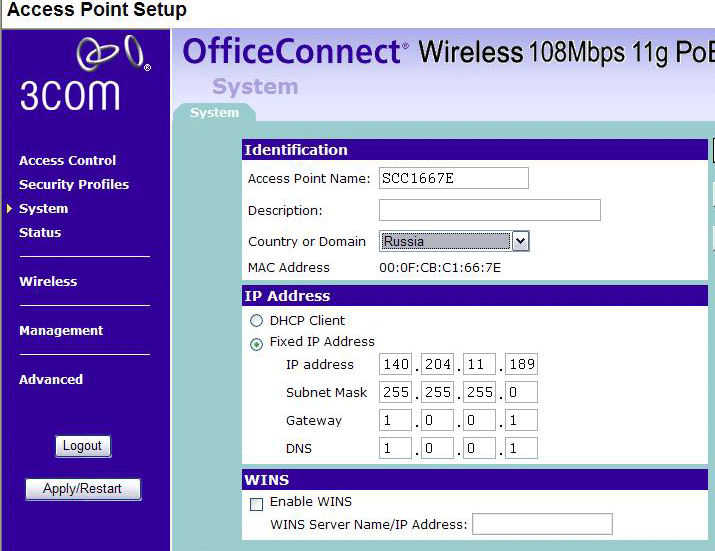Click Gateway second octet field
This screenshot has width=715, height=551.
tap(437, 420)
